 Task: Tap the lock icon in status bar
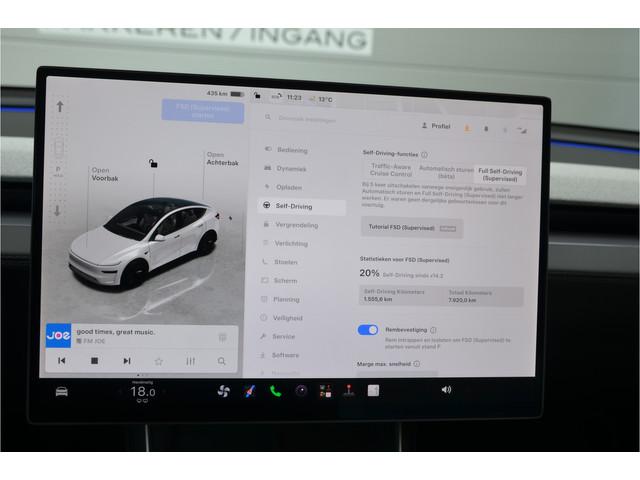click(x=257, y=96)
